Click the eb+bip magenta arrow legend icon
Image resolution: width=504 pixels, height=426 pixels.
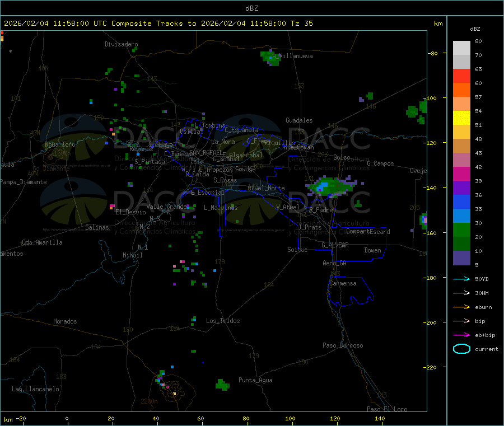tap(461, 335)
